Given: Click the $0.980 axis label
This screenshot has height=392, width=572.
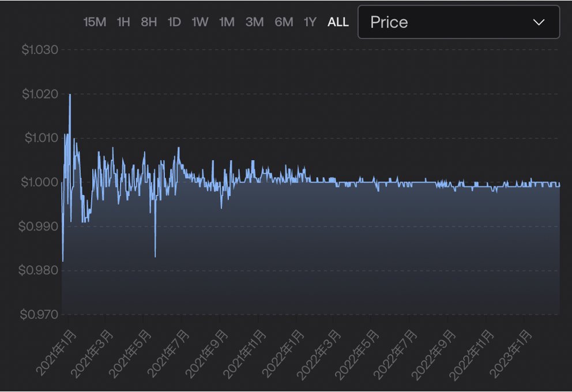Looking at the screenshot, I should [x=38, y=270].
